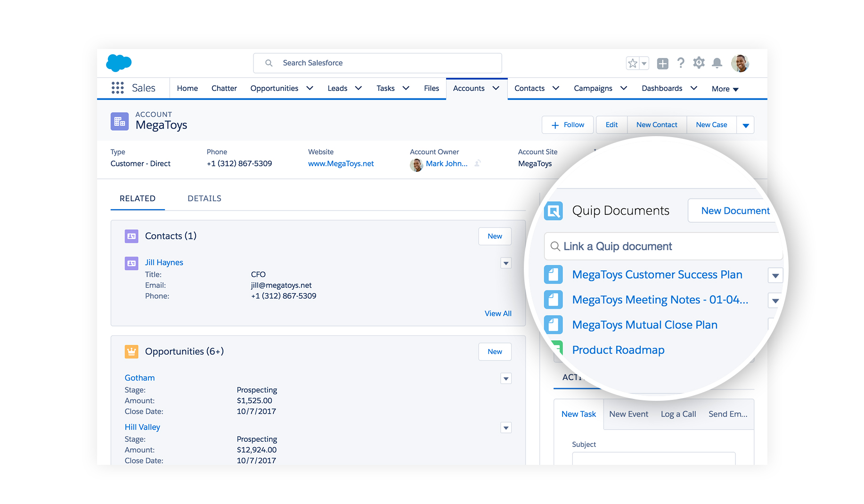Click the Contacts related list icon

point(131,236)
